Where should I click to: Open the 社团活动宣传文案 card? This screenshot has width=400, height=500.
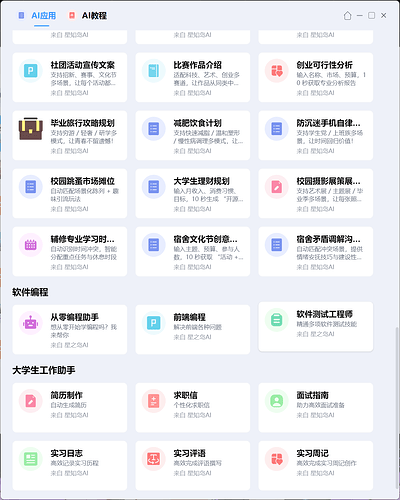point(70,77)
